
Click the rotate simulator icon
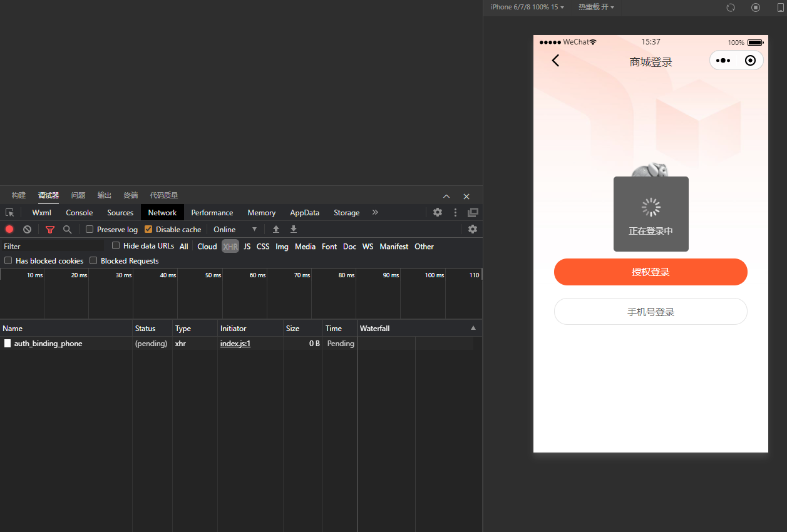pos(731,8)
